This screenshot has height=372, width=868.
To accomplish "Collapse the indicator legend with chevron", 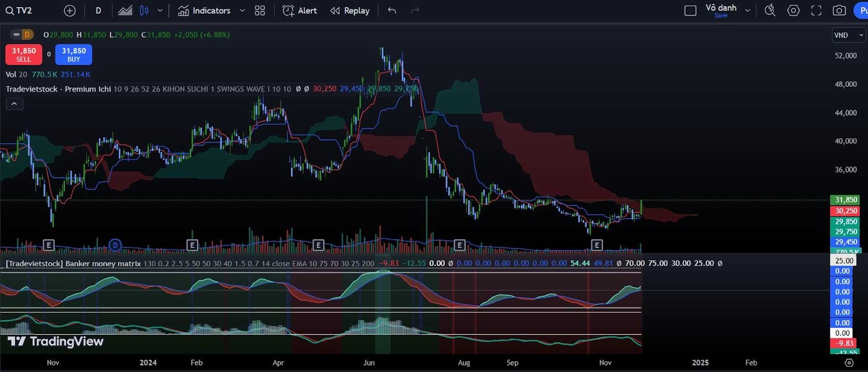I will click(x=14, y=104).
